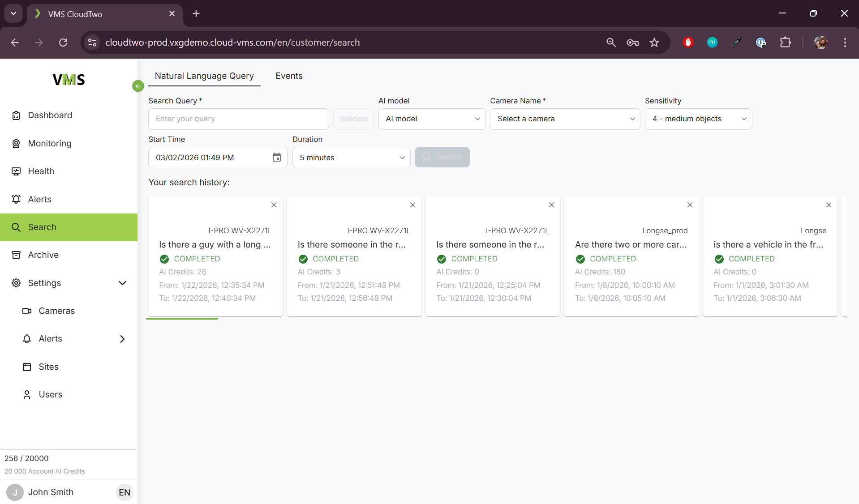Expand the Alerts submenu under Settings

click(122, 339)
